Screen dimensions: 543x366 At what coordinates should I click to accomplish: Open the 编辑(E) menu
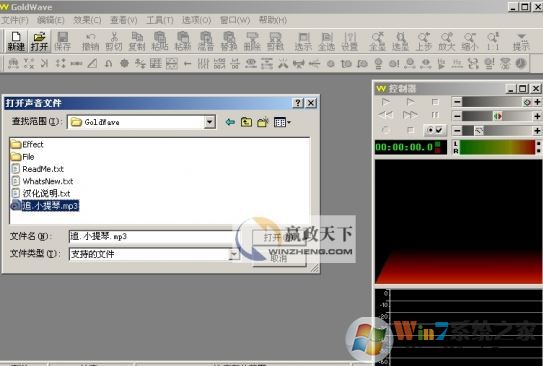tap(51, 20)
